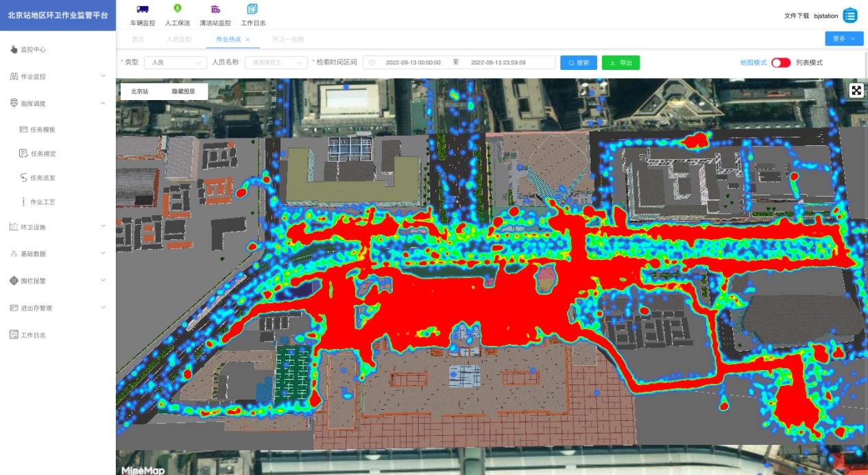Open 清洁站监控 trash bin icon
Screen dimensions: 868x475
coord(215,9)
